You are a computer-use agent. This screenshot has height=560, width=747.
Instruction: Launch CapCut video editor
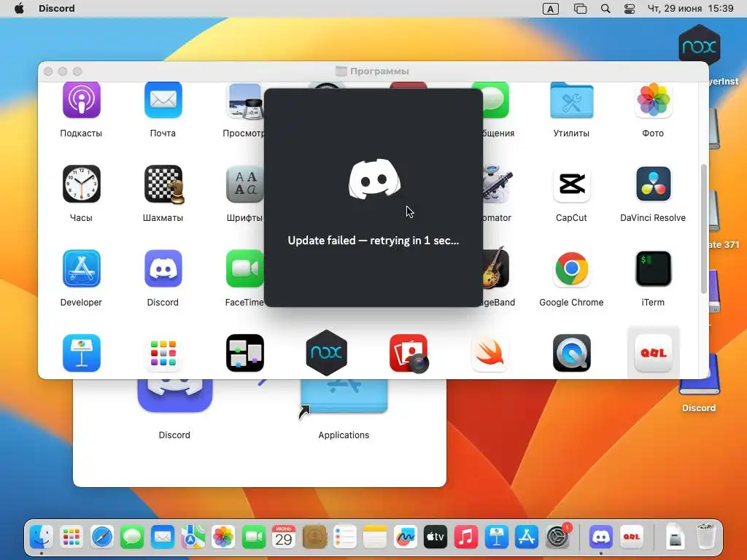(x=571, y=184)
